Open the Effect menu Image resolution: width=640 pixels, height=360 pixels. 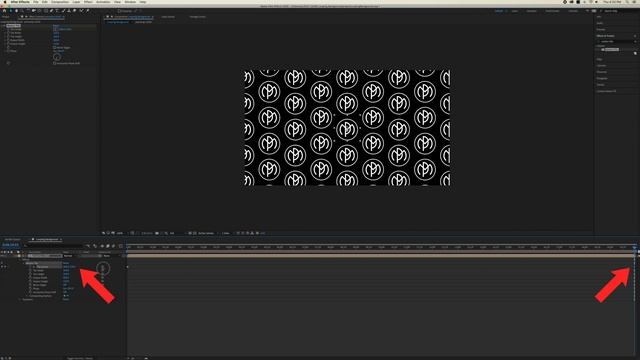pyautogui.click(x=88, y=2)
